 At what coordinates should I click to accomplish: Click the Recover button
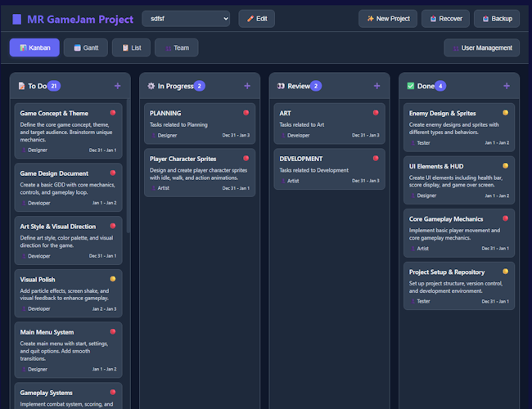click(445, 19)
